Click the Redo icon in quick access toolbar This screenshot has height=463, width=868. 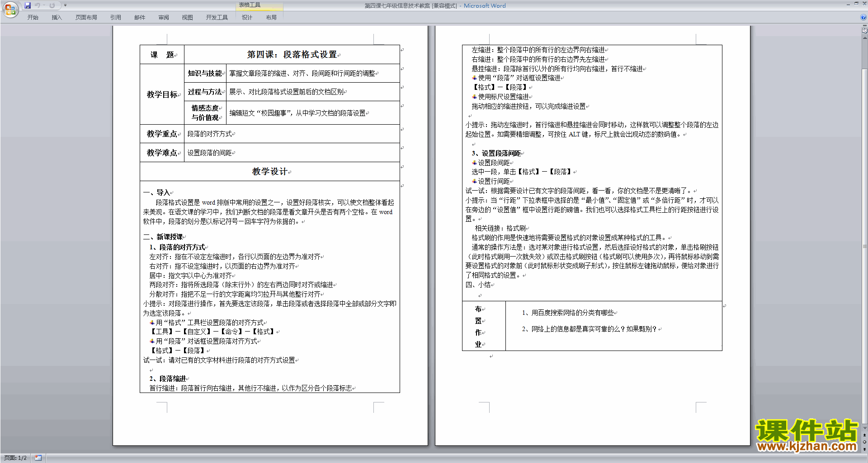pos(52,5)
